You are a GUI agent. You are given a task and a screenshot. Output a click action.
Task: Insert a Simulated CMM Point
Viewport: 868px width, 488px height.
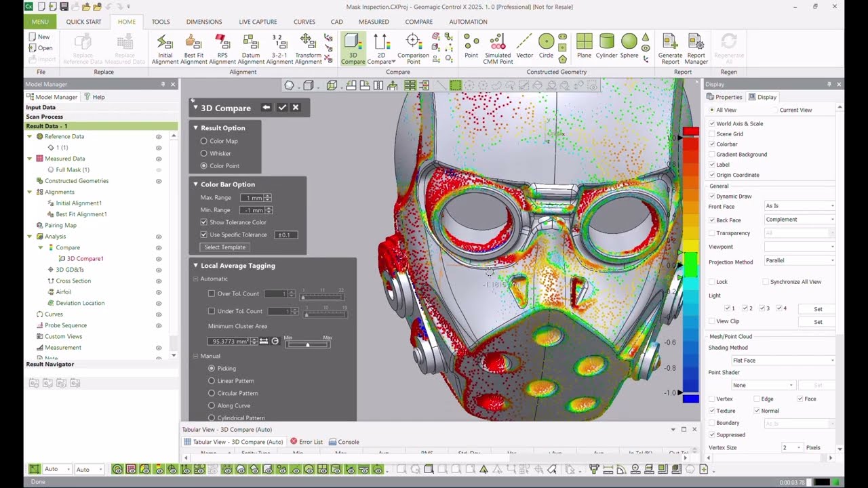(x=498, y=49)
